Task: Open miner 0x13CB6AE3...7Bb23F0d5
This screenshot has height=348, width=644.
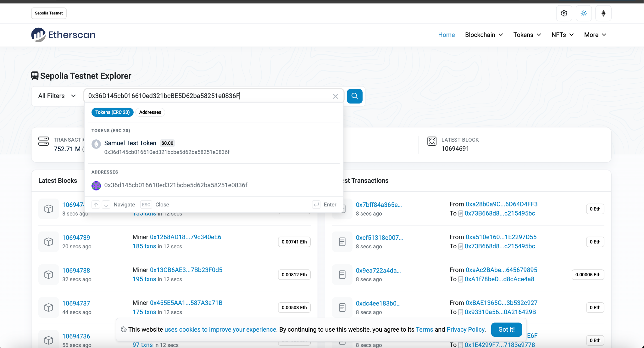Action: pos(186,270)
